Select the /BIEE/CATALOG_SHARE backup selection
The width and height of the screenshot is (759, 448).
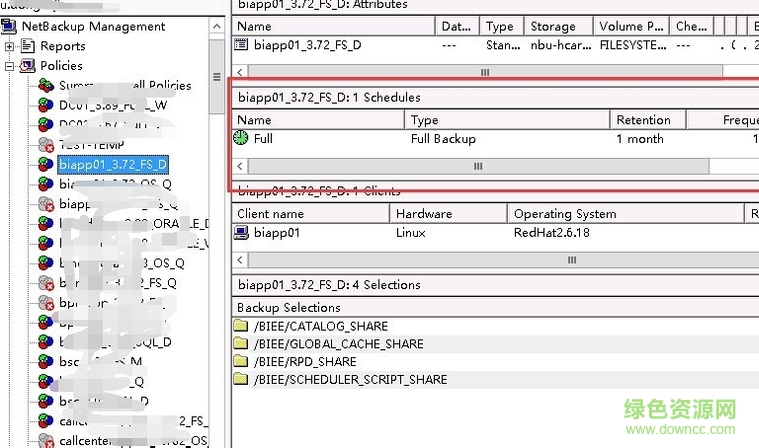pyautogui.click(x=321, y=326)
